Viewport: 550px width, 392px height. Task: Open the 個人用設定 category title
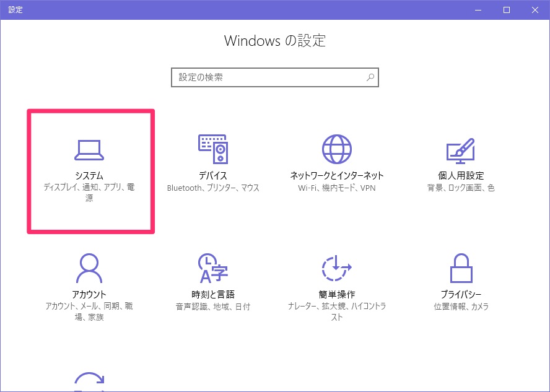pyautogui.click(x=461, y=175)
